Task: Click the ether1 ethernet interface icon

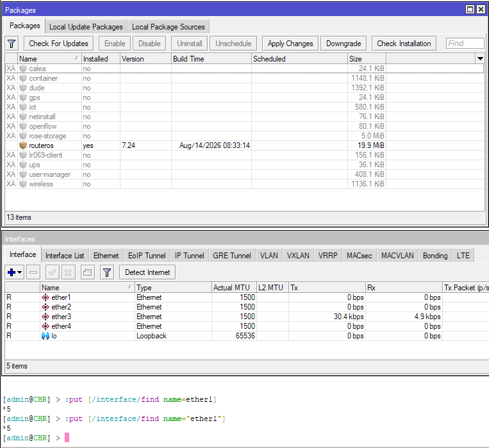Action: coord(46,297)
